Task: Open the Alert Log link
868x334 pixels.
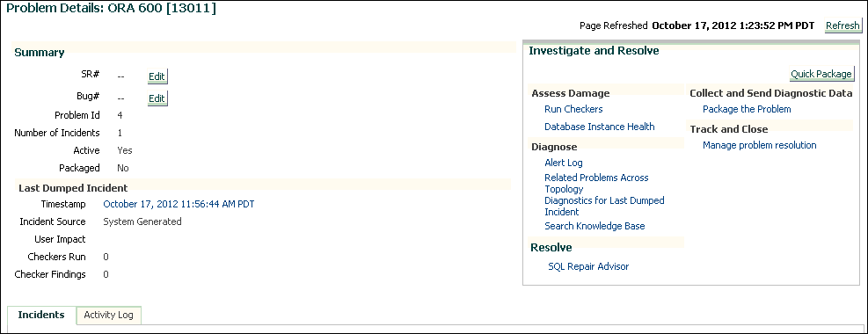Action: click(x=564, y=163)
